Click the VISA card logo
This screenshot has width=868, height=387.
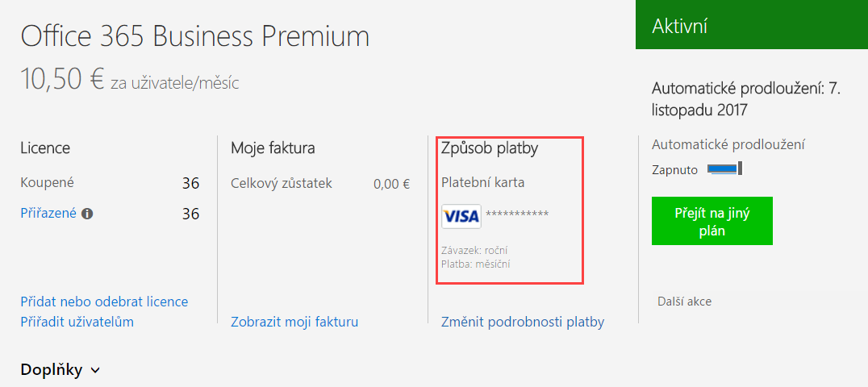pos(461,216)
